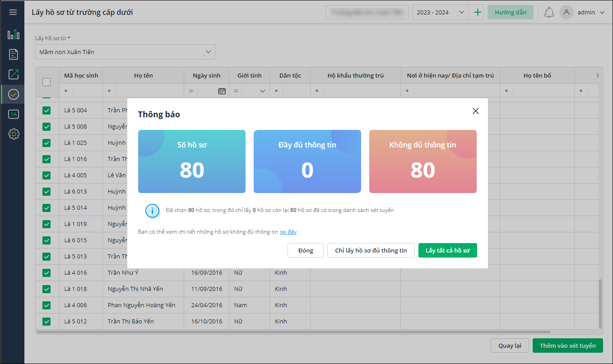613x364 pixels.
Task: Click Lấy tất cả hồ sơ button
Action: (447, 250)
